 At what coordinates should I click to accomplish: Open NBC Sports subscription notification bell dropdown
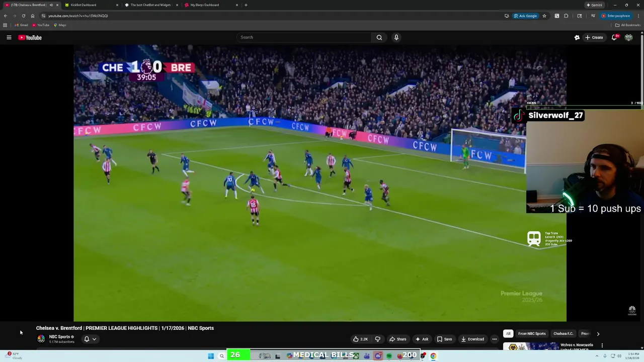click(x=90, y=339)
